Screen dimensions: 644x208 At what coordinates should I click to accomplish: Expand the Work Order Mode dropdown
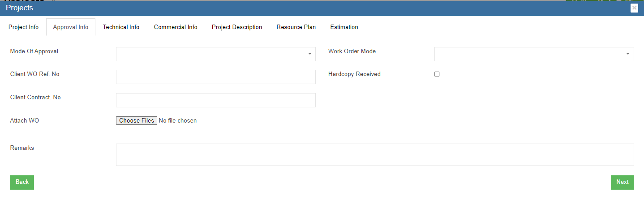[x=534, y=54]
